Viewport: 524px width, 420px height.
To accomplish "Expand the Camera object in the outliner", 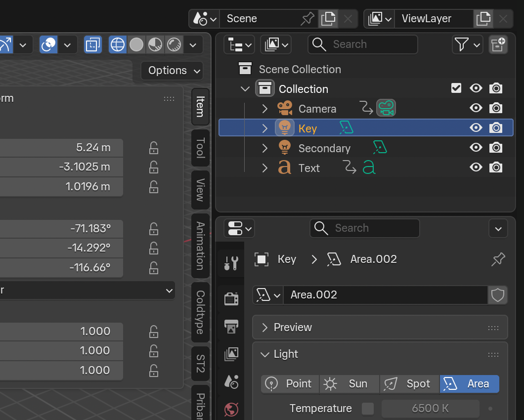I will (264, 108).
